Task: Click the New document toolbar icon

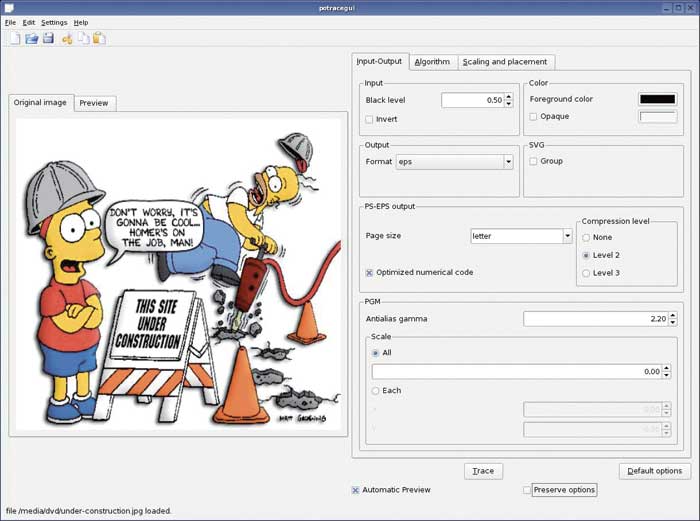Action: (x=14, y=39)
